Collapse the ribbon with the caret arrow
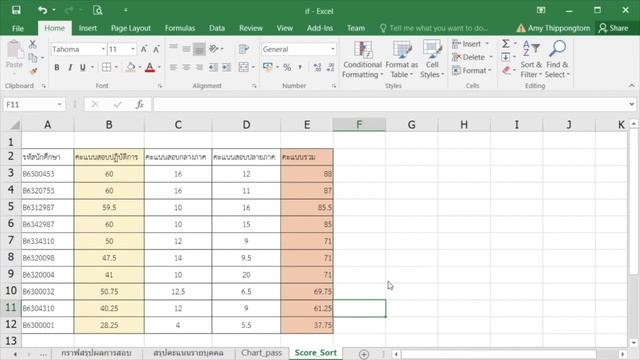Screen dimensions: 640x360 631,86
